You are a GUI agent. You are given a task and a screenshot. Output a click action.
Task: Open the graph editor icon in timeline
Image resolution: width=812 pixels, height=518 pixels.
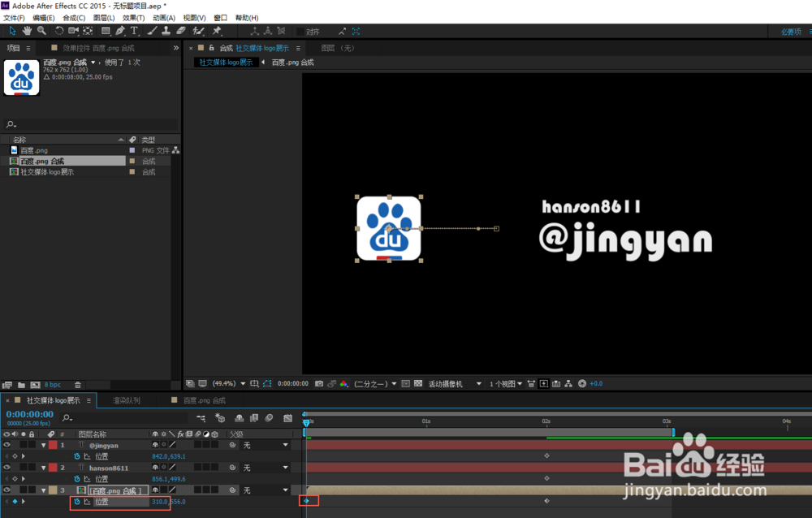(x=288, y=418)
